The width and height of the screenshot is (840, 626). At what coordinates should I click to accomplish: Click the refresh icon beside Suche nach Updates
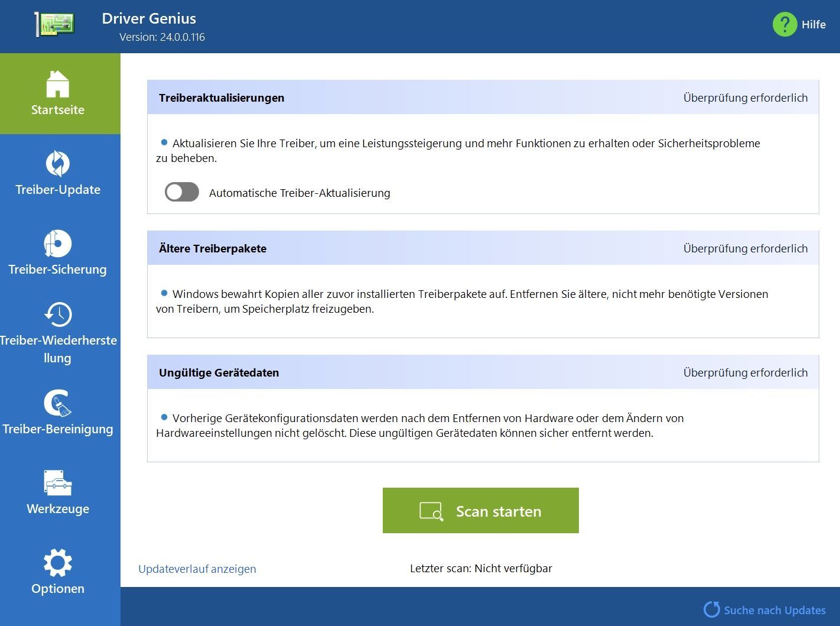(x=712, y=609)
